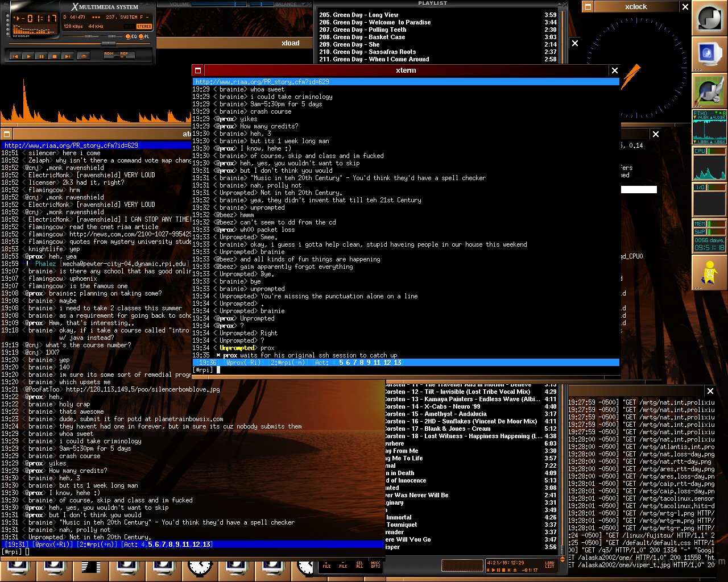The height and width of the screenshot is (582, 728).
Task: Select playlist track 205 Green Day - Long View
Action: tap(438, 15)
